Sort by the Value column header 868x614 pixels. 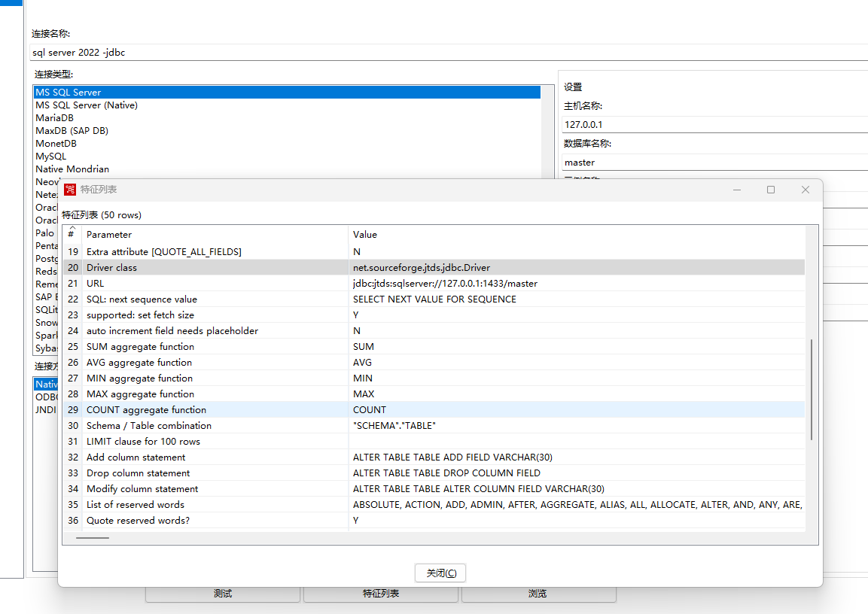pyautogui.click(x=576, y=235)
